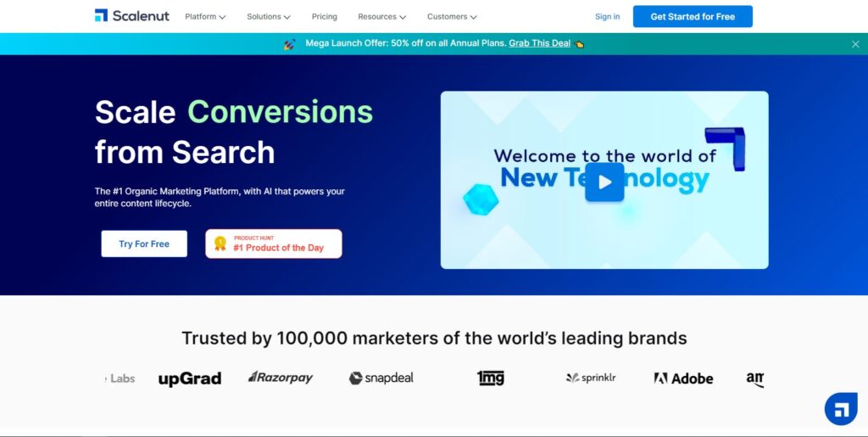The height and width of the screenshot is (437, 868).
Task: Open the Scalenut chat widget
Action: [841, 409]
